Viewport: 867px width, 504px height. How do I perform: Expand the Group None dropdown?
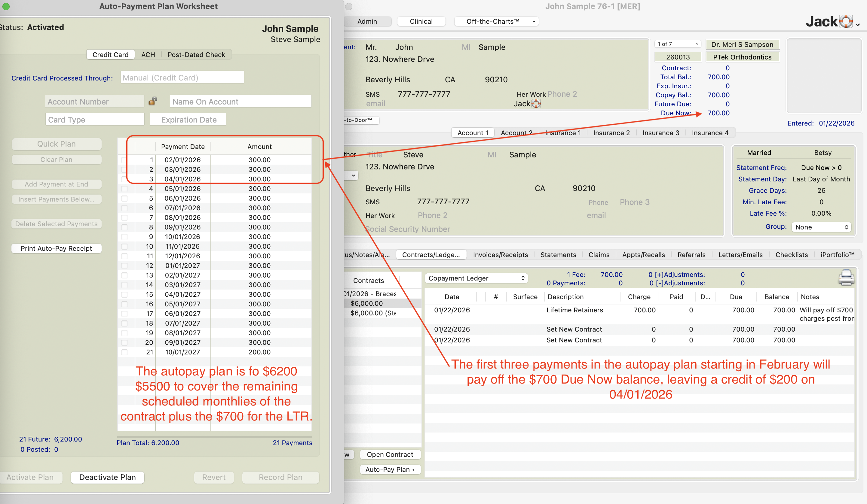(821, 227)
